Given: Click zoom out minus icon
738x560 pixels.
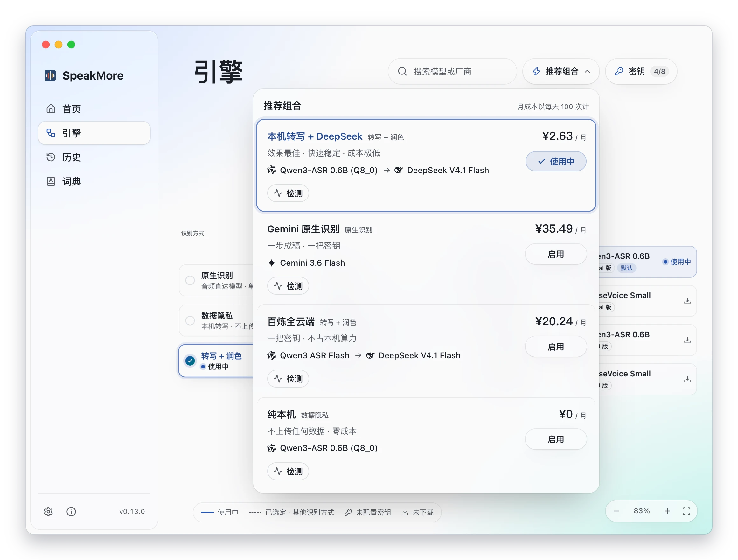Looking at the screenshot, I should tap(616, 511).
